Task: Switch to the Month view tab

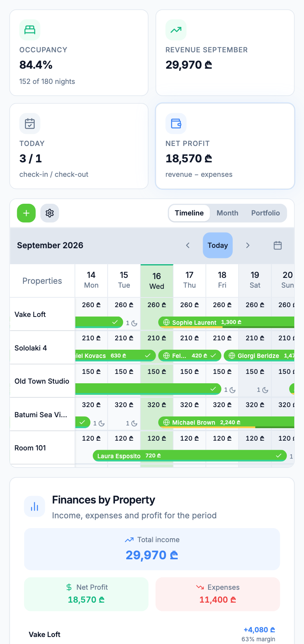Action: pyautogui.click(x=227, y=213)
